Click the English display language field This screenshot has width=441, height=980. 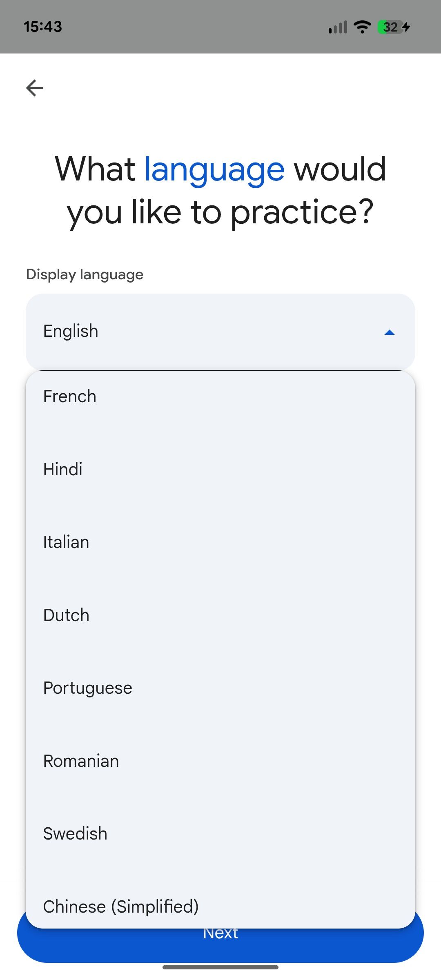pos(204,332)
